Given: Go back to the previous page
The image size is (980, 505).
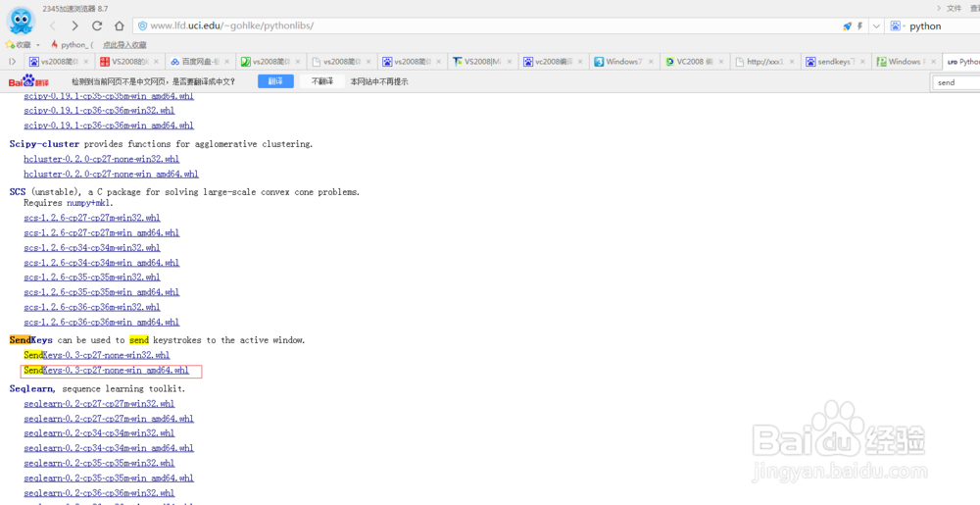Looking at the screenshot, I should click(x=53, y=25).
